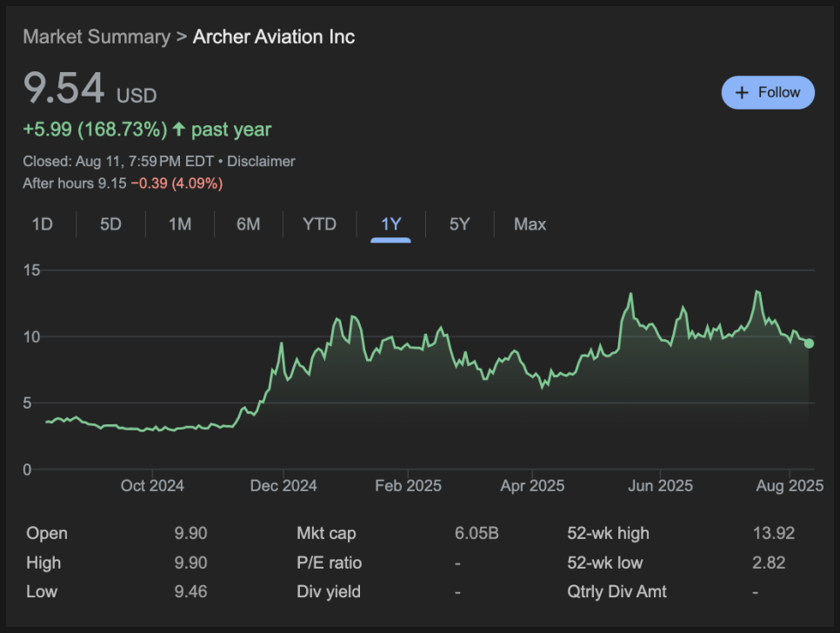Click the Feb 2025 axis label
This screenshot has height=633, width=840.
coord(408,486)
